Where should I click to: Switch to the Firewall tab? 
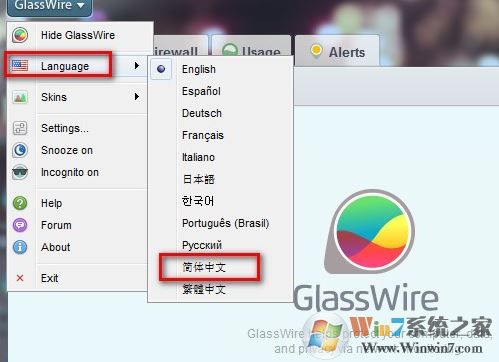180,46
